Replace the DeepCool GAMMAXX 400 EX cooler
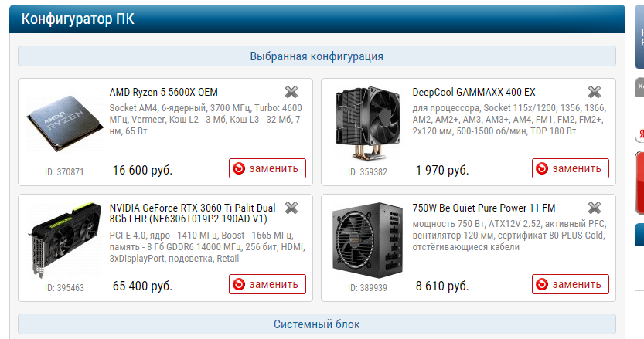644x339 pixels. coord(571,168)
